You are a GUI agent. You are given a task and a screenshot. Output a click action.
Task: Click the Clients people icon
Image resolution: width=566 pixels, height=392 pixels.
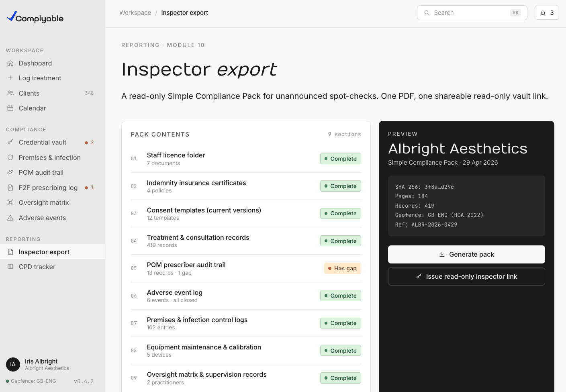point(10,93)
